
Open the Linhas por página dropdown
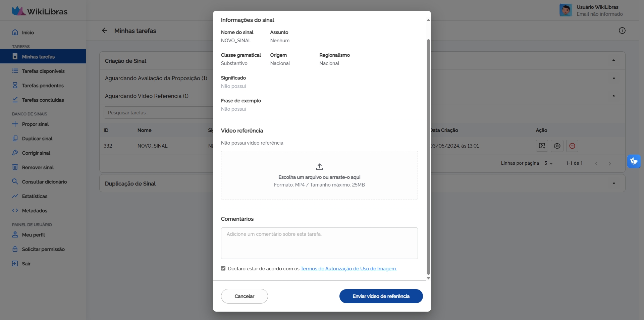point(548,163)
